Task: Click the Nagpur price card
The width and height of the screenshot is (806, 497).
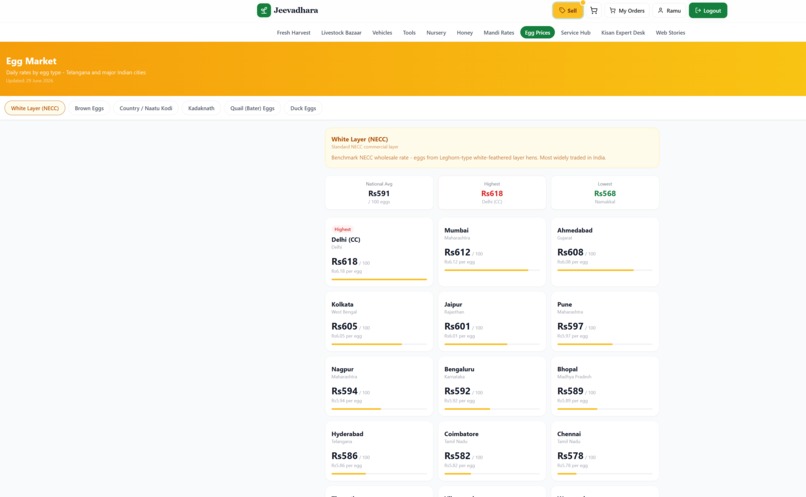Action: pos(379,386)
